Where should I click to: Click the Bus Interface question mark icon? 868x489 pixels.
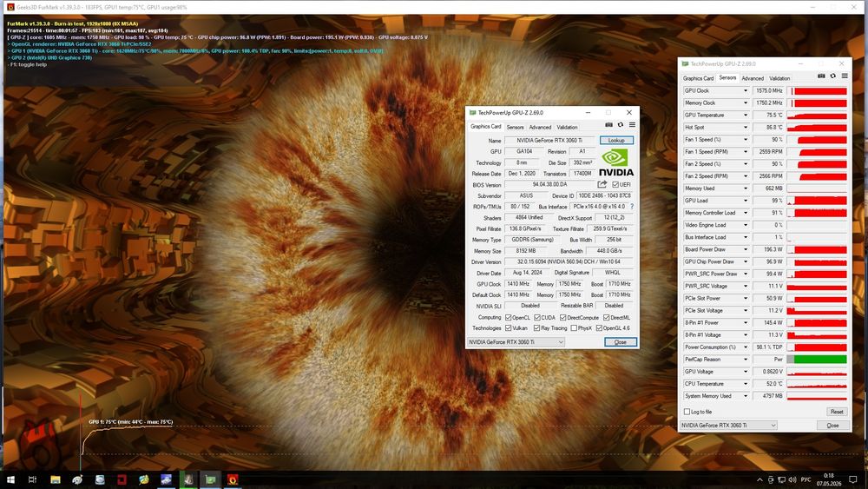(632, 207)
